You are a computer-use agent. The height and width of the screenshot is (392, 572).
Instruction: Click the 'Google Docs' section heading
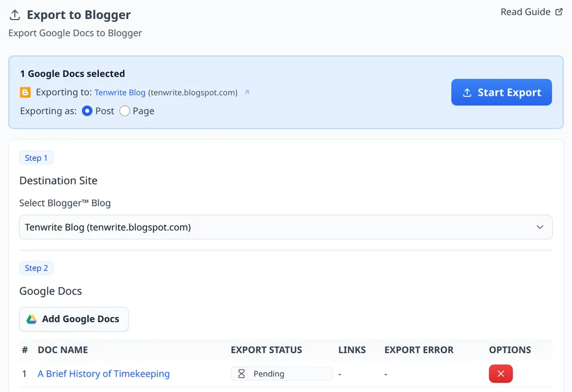coord(51,291)
